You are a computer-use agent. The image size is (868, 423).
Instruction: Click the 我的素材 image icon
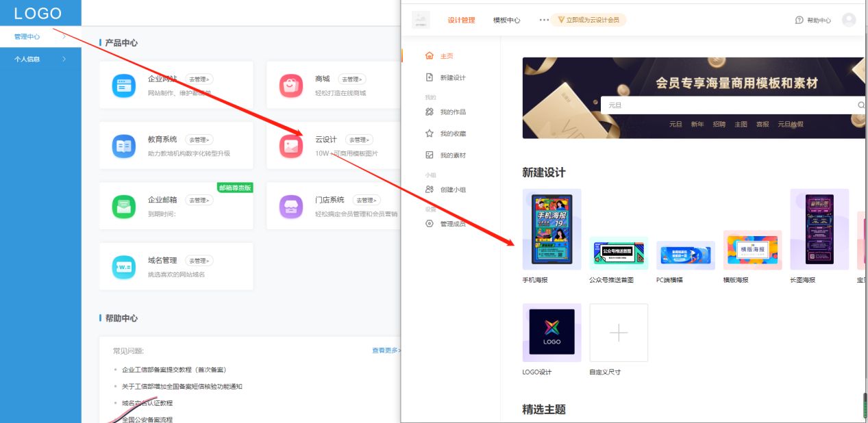pyautogui.click(x=430, y=155)
